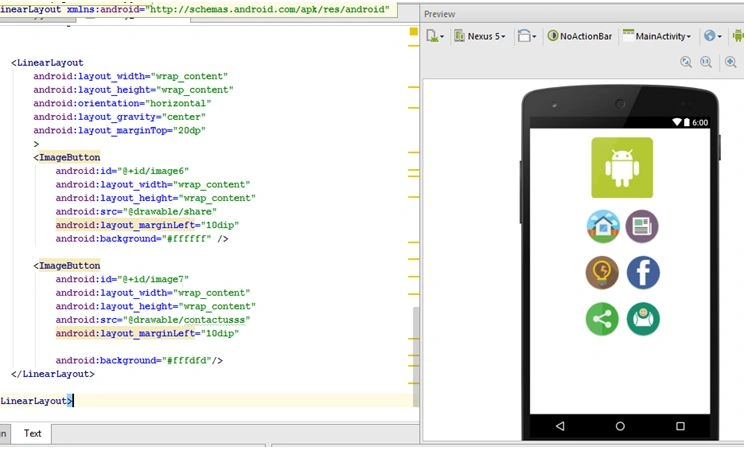Open the locale globe dropdown
This screenshot has width=746, height=449.
point(713,36)
